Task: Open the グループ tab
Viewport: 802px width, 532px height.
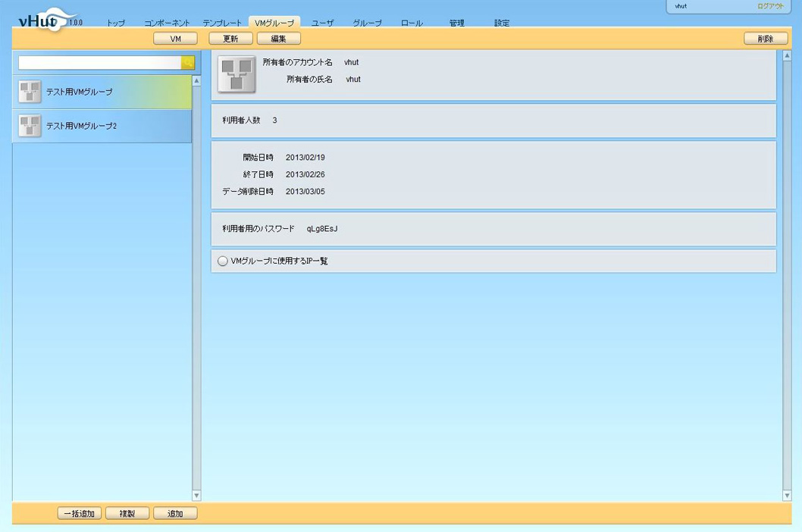Action: click(x=367, y=23)
